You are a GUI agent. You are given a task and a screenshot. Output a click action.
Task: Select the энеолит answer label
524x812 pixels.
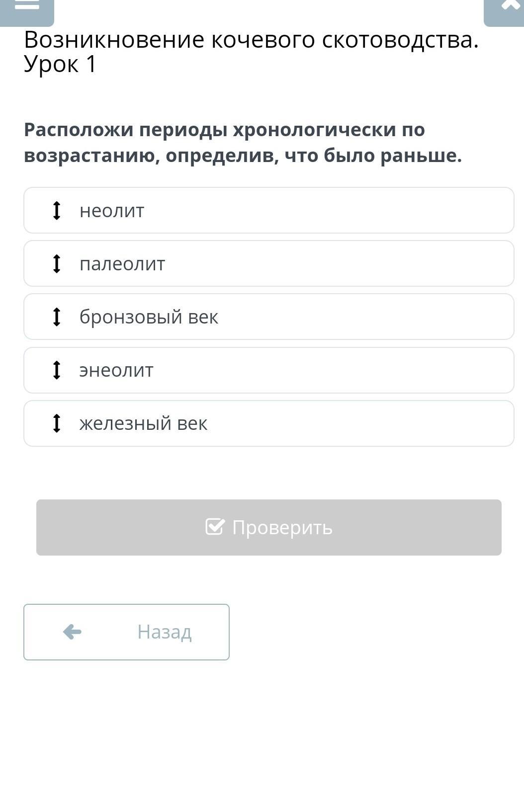[116, 370]
